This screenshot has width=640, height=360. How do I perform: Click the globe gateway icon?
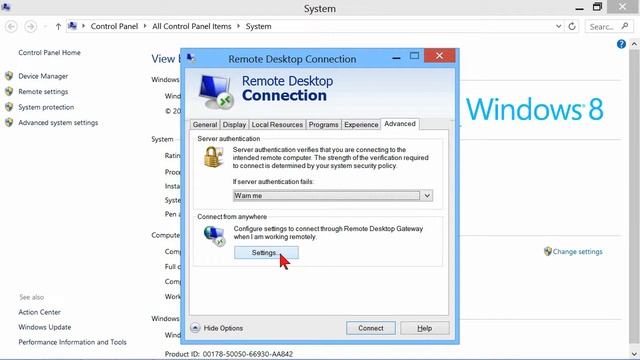[x=215, y=236]
